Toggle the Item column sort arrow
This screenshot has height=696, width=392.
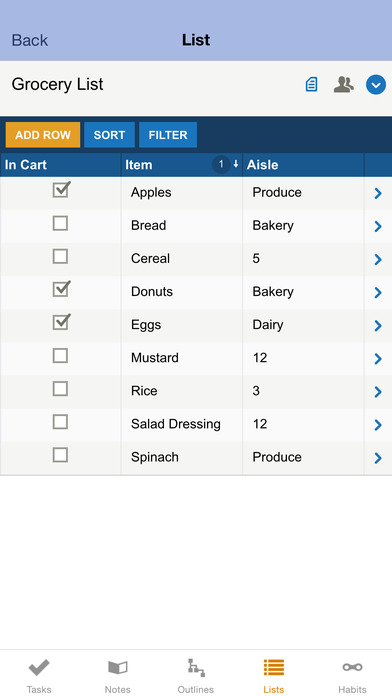(x=236, y=164)
